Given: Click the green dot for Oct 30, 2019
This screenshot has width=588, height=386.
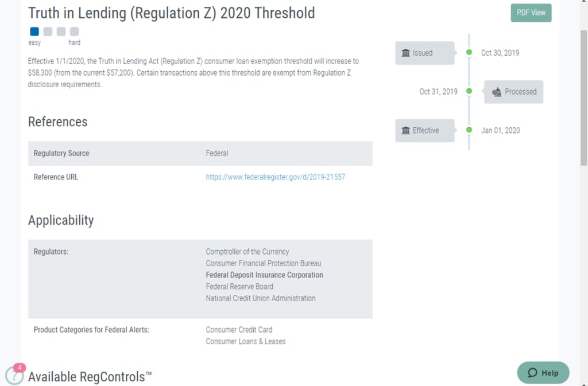Looking at the screenshot, I should tap(469, 53).
